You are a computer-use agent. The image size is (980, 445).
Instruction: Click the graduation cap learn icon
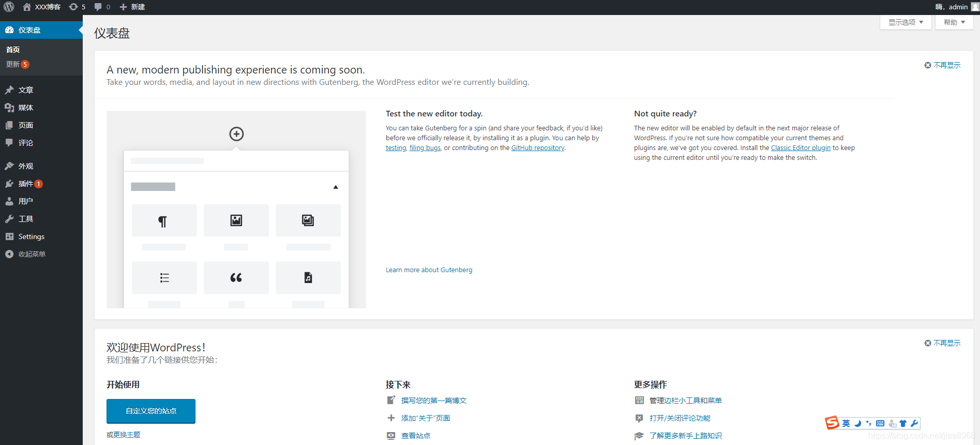[639, 436]
